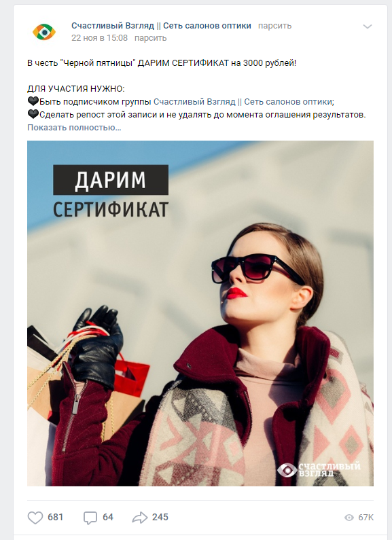Click the 681 likes counter
The image size is (392, 540).
tap(56, 518)
